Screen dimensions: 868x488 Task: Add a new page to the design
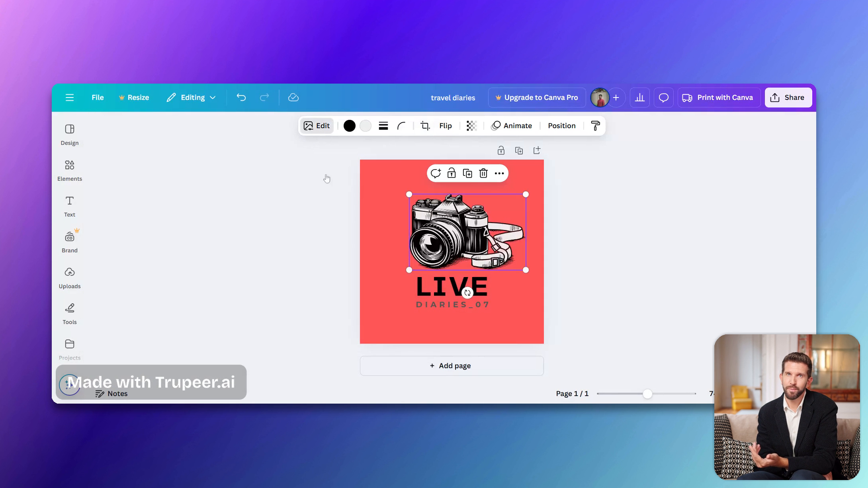coord(451,365)
